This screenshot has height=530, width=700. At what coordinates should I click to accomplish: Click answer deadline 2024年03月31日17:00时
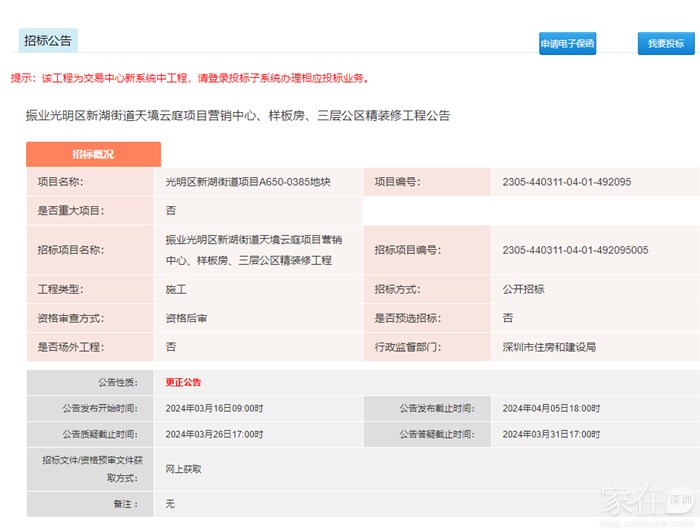tap(551, 434)
